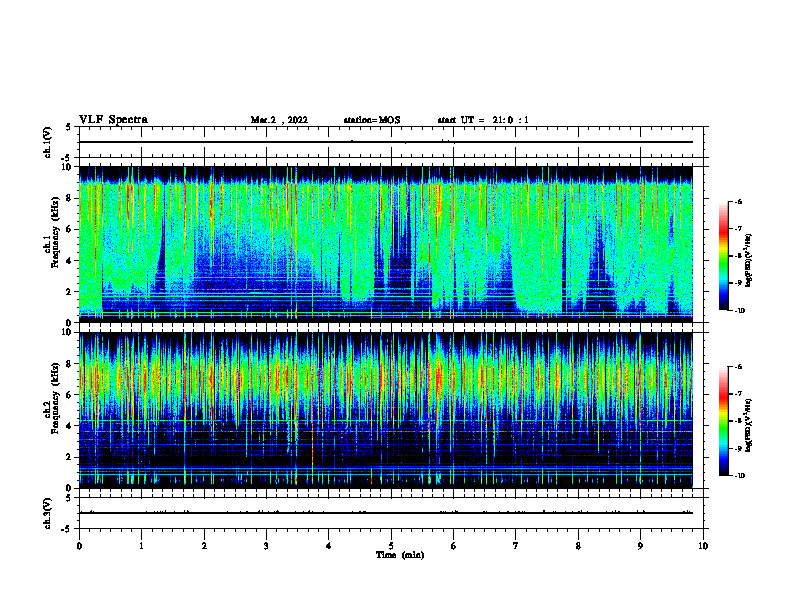Click time axis tick label "7"
Screen dimensions: 792x612
pyautogui.click(x=516, y=546)
